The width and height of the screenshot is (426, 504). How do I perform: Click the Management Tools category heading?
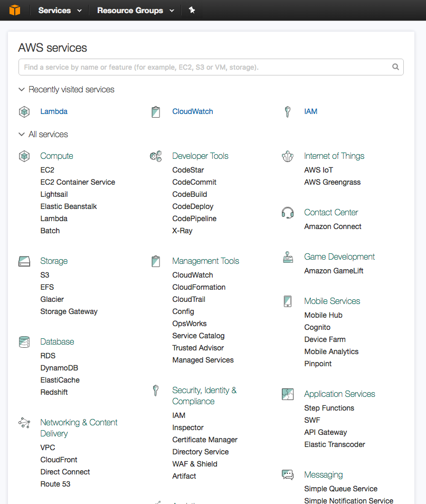coord(206,261)
